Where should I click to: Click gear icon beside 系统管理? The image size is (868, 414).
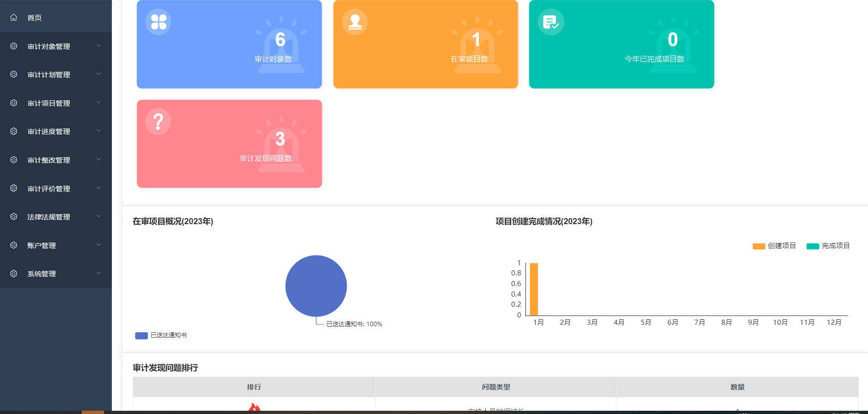pos(14,274)
